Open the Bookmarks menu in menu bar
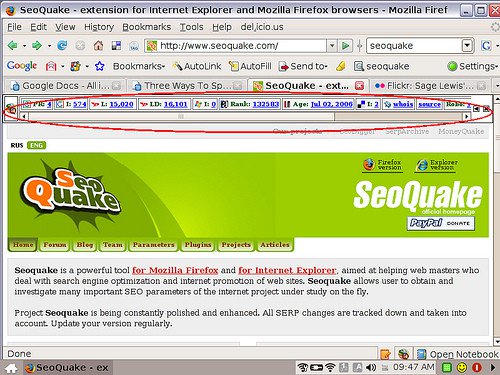Viewport: 500px width, 375px height. tap(146, 27)
